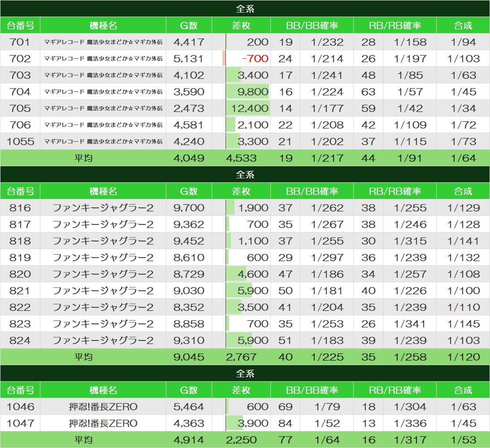Click the 9,700 game count for machine 816
The width and height of the screenshot is (490, 448).
(x=189, y=207)
